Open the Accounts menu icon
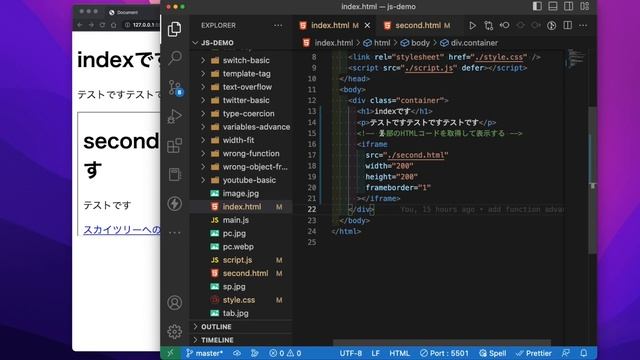 (175, 302)
